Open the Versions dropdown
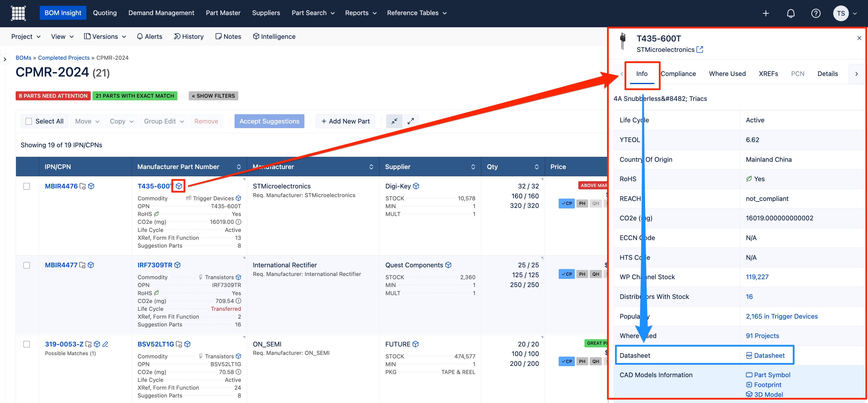Image resolution: width=868 pixels, height=403 pixels. click(105, 37)
